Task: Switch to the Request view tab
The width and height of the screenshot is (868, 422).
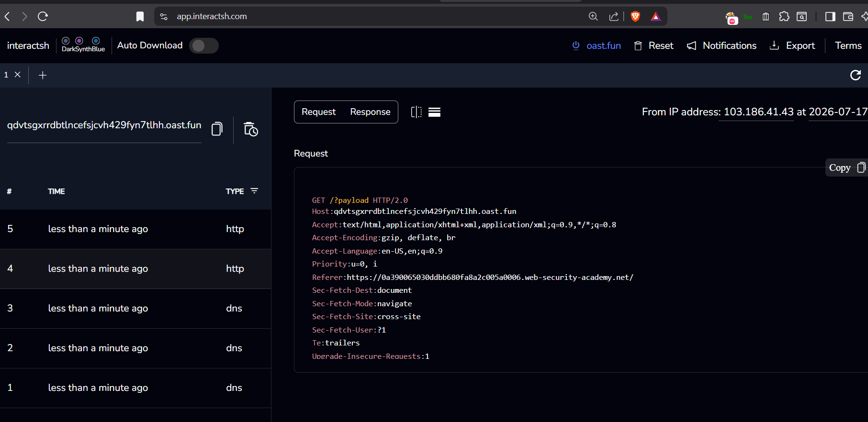Action: tap(318, 112)
